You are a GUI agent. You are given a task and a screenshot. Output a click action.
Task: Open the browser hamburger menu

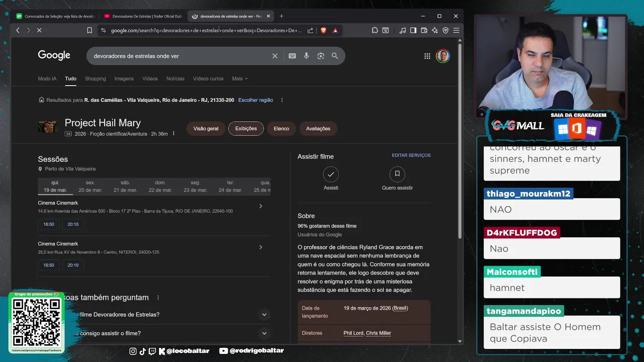(x=456, y=31)
